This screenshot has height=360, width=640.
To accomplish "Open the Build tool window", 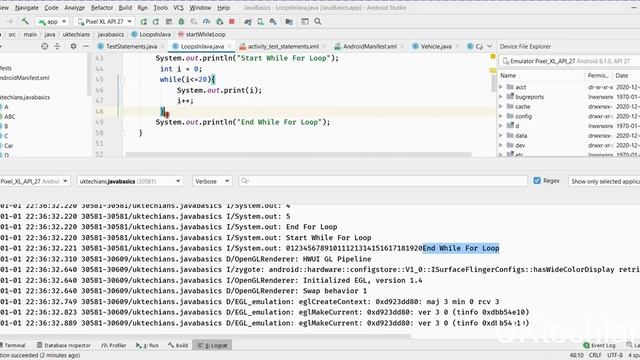I will 178,345.
